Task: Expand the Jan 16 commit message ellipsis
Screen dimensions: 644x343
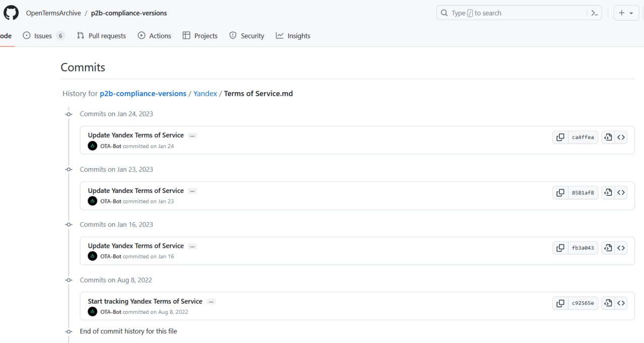Action: click(x=192, y=246)
